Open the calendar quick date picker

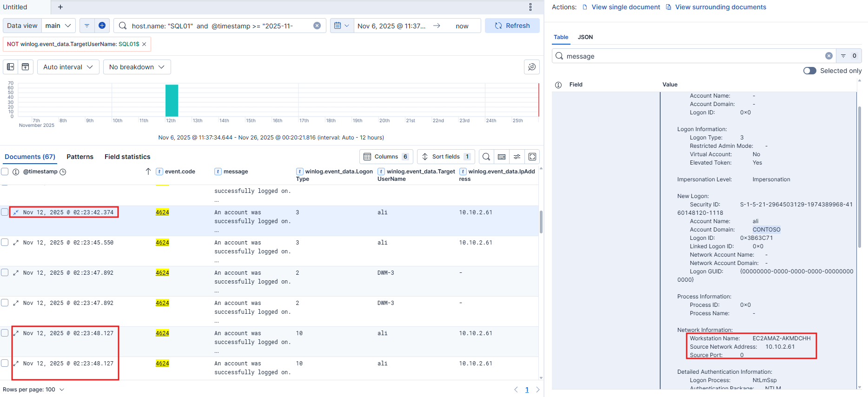[341, 26]
